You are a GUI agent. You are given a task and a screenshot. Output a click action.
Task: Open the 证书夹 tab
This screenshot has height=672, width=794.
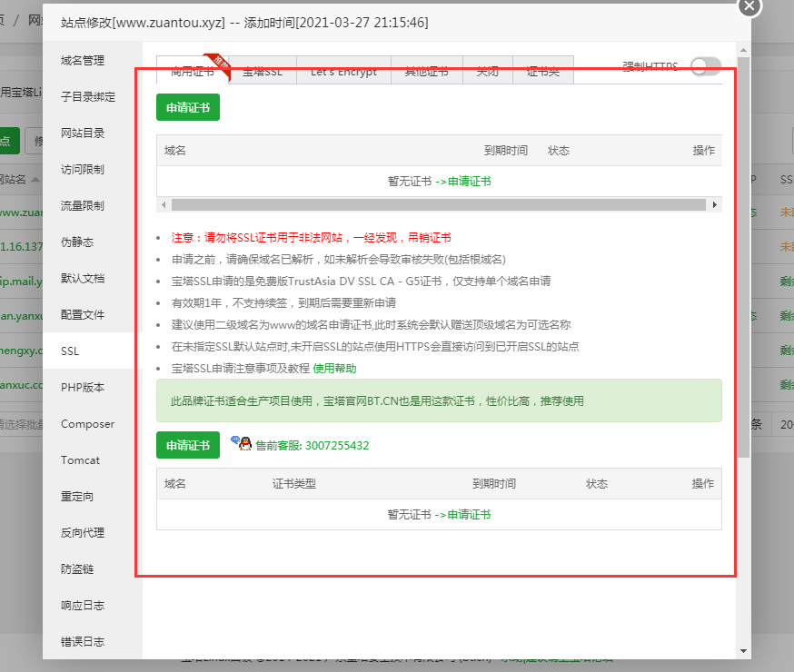543,70
